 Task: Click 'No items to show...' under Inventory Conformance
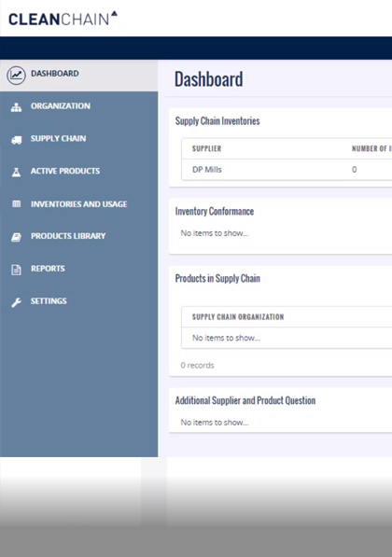click(215, 233)
